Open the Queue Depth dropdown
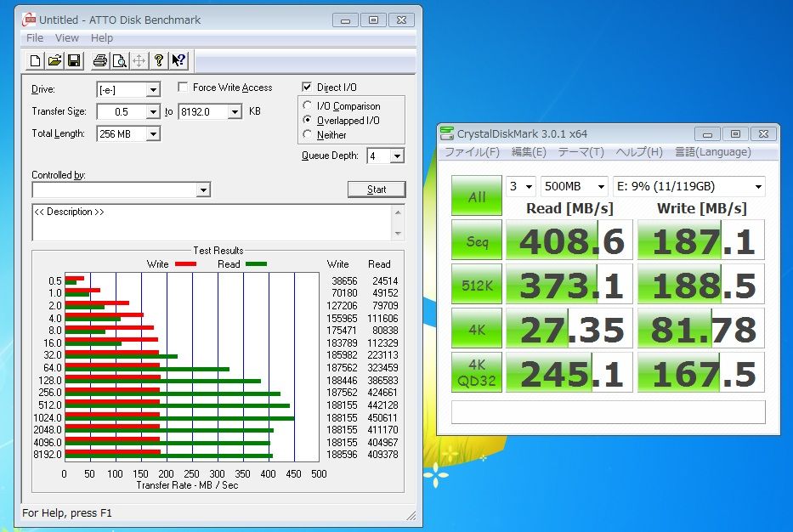793x532 pixels. pos(397,156)
